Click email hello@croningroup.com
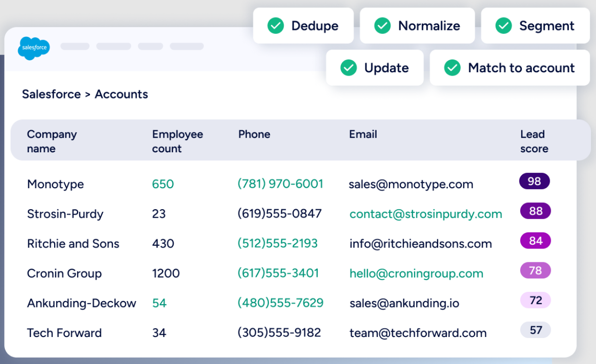 (x=417, y=274)
